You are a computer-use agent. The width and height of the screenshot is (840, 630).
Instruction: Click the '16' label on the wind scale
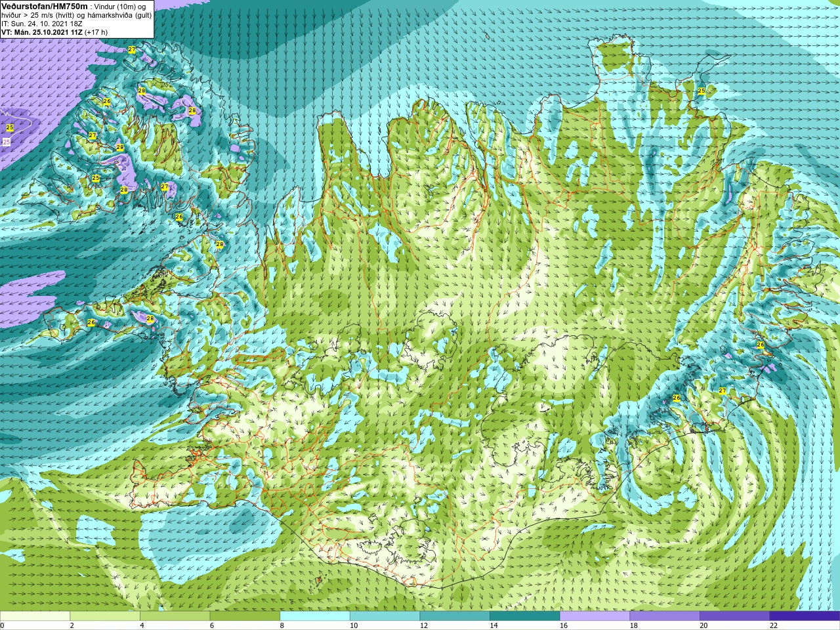[564, 625]
